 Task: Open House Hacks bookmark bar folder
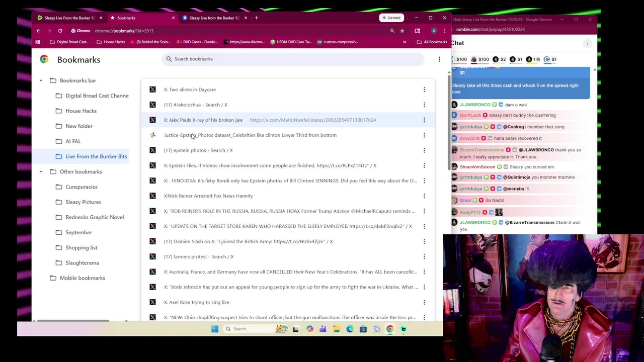[x=111, y=42]
